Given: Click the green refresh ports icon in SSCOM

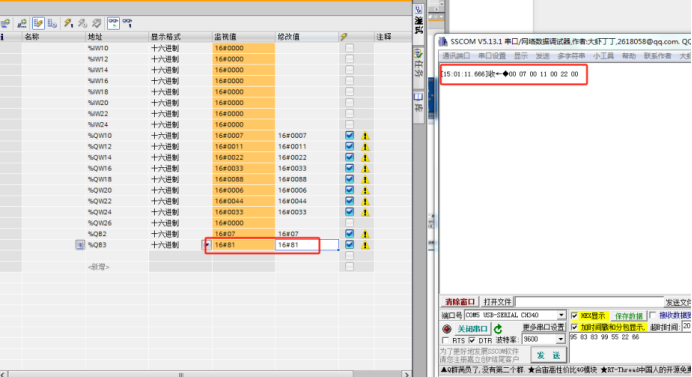Looking at the screenshot, I should coord(498,329).
